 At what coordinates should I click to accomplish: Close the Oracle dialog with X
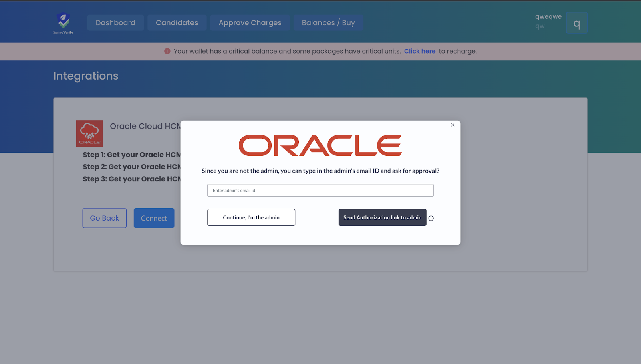(x=452, y=125)
